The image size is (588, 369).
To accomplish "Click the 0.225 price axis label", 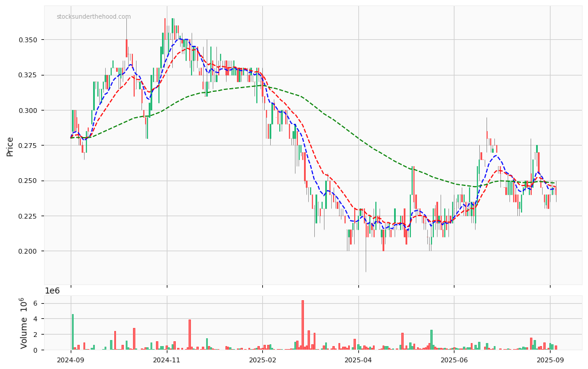I will (x=26, y=216).
